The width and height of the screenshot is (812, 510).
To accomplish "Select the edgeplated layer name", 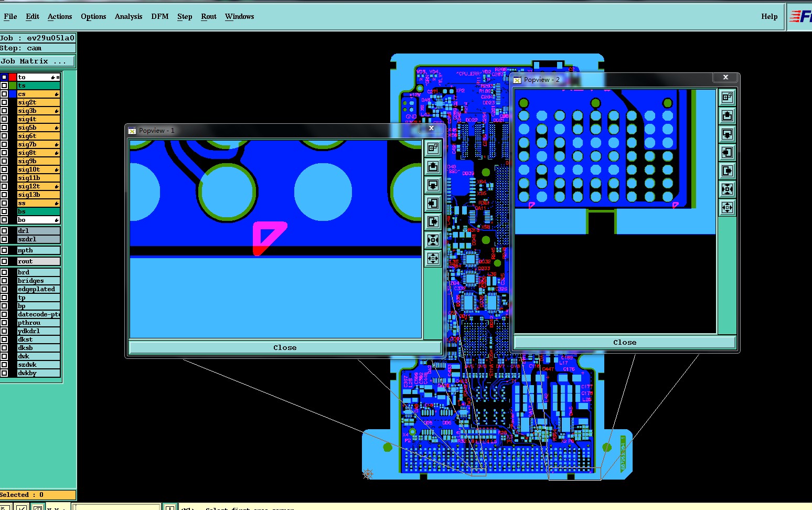I will (39, 289).
